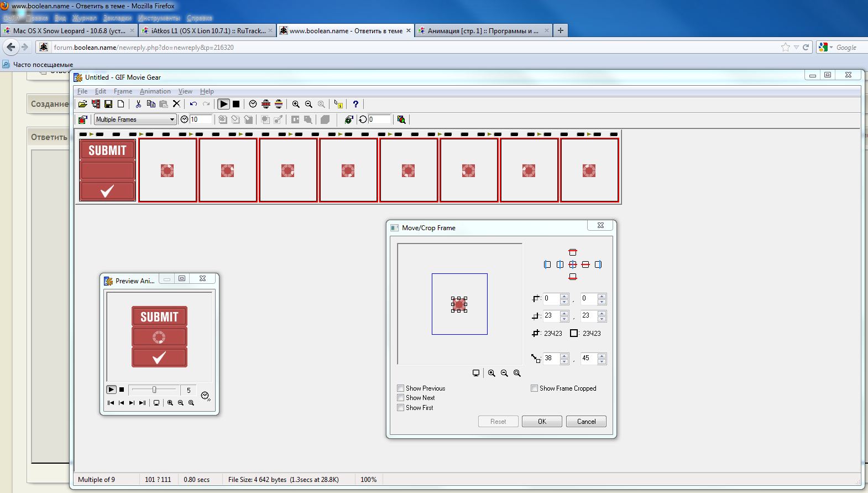
Task: Open the Animation menu
Action: tap(155, 91)
